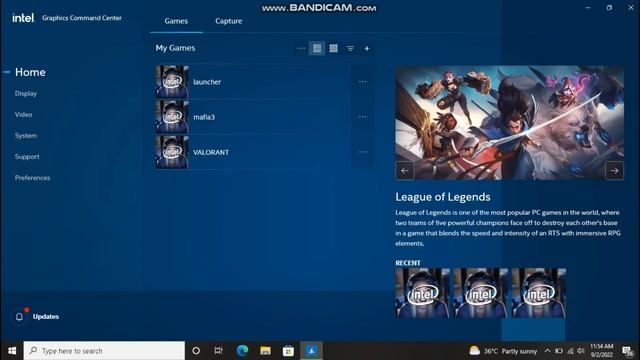This screenshot has height=360, width=640.
Task: Show previous featured game with left arrow
Action: (404, 171)
